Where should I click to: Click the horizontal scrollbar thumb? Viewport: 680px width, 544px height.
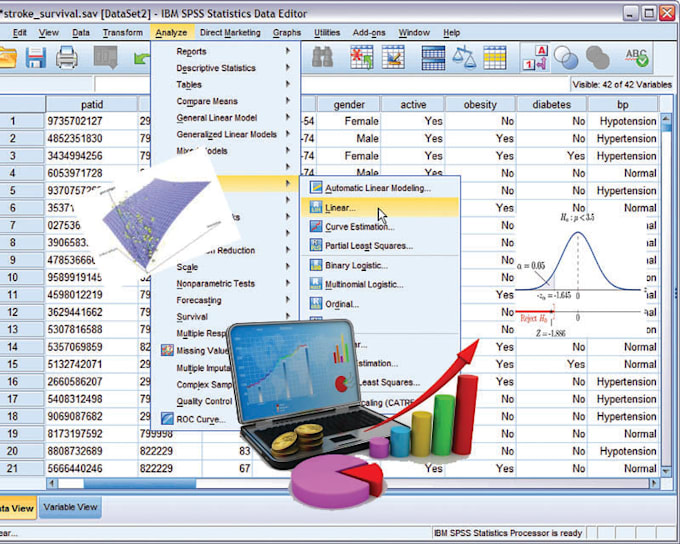tap(140, 483)
